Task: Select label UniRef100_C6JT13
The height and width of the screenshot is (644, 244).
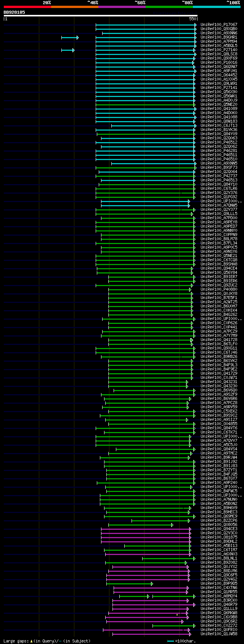Action: click(219, 126)
